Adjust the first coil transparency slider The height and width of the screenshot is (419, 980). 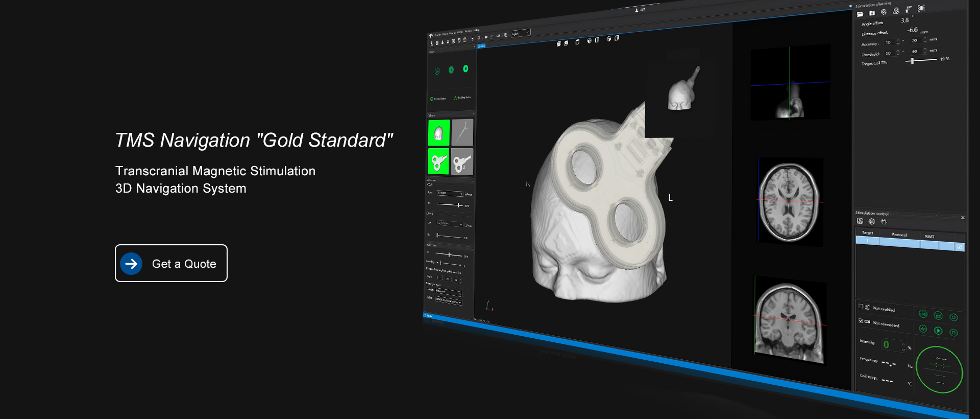pos(450,205)
